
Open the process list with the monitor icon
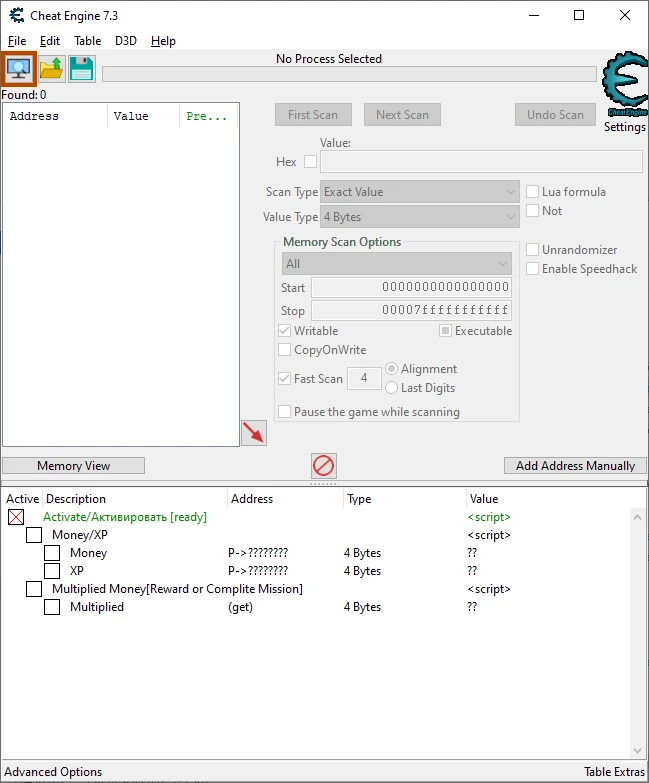coord(18,68)
